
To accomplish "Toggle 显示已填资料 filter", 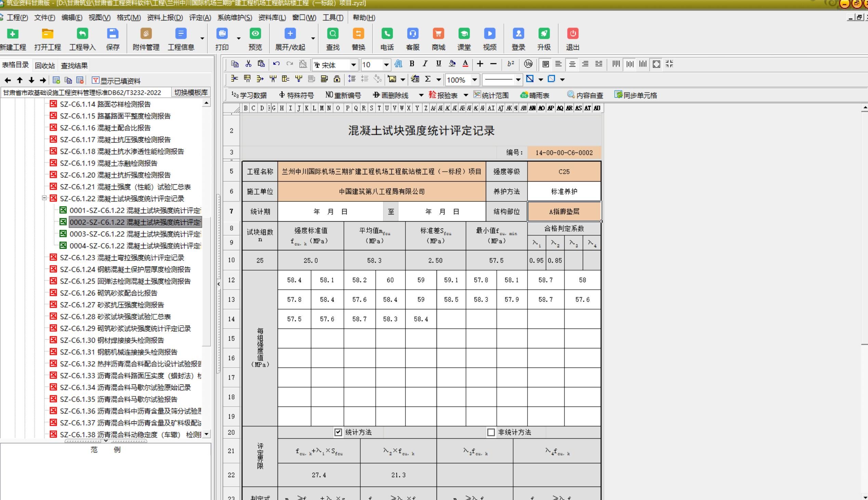I will pos(116,81).
